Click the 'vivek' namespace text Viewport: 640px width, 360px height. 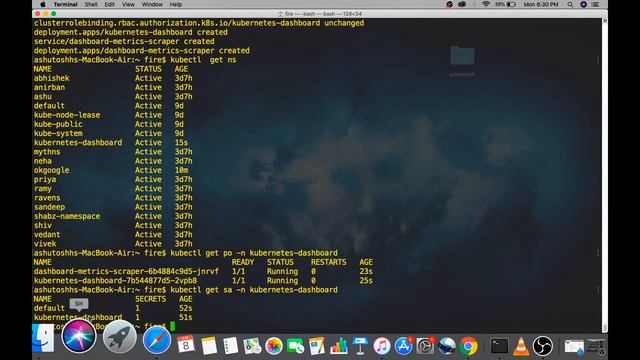click(x=45, y=244)
